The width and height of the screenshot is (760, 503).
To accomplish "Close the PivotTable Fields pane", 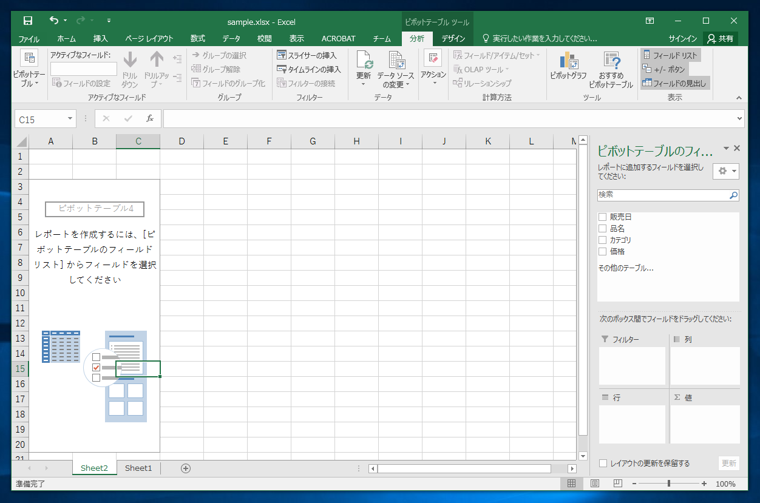I will (x=737, y=148).
